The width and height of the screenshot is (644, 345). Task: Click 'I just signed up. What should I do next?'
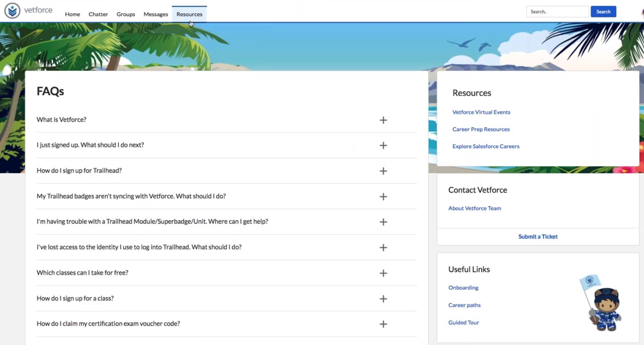(90, 145)
